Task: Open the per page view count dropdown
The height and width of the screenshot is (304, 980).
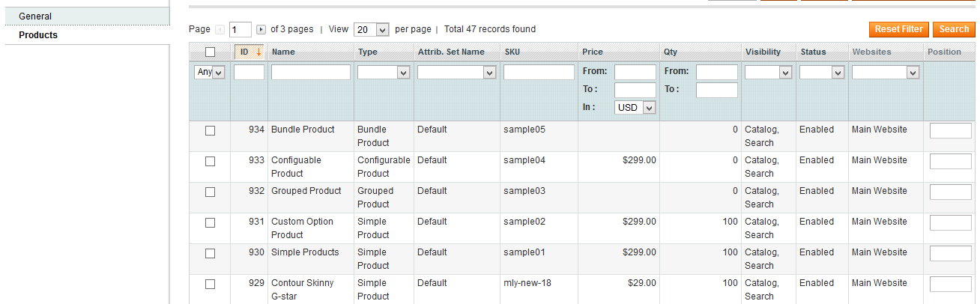Action: pos(372,30)
